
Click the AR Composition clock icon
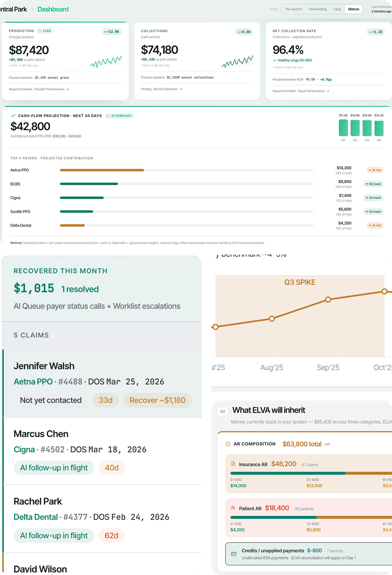[228, 444]
